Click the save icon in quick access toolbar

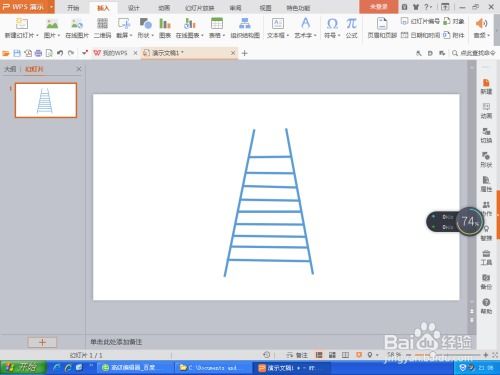coord(17,53)
